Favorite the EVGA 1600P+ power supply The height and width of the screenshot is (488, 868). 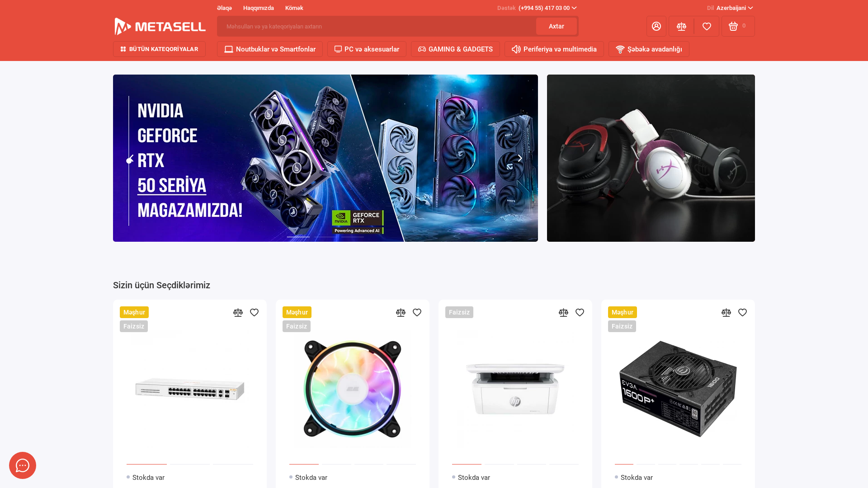point(742,313)
